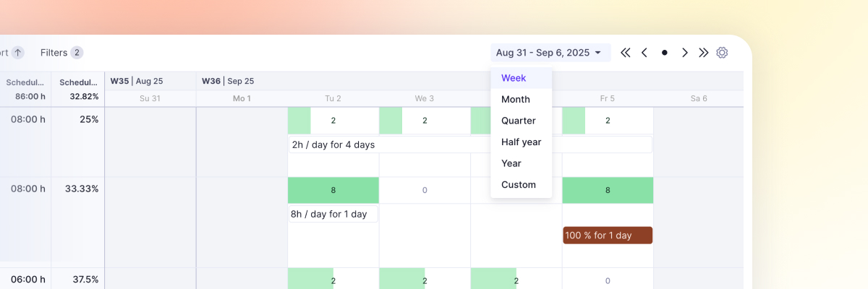
Task: Open the Aug 31 - Sep 6, 2025 dropdown
Action: click(550, 53)
